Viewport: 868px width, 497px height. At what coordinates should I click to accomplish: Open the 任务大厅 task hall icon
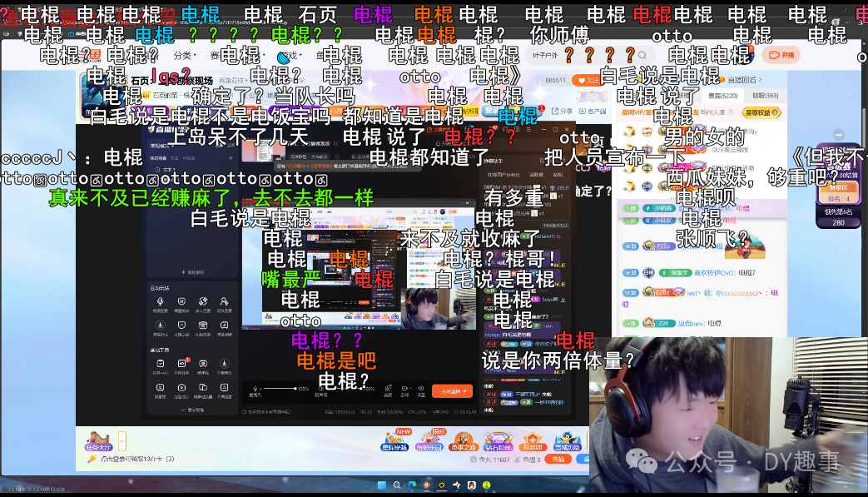pos(98,441)
